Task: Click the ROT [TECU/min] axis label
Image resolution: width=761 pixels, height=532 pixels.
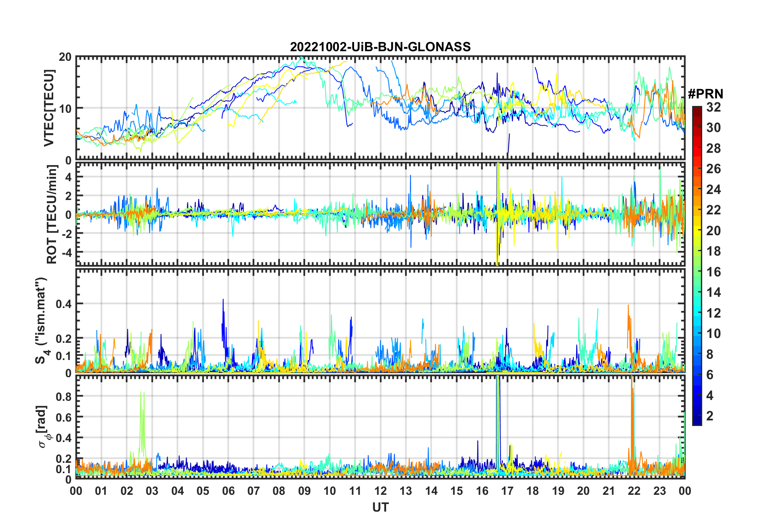Action: tap(52, 214)
